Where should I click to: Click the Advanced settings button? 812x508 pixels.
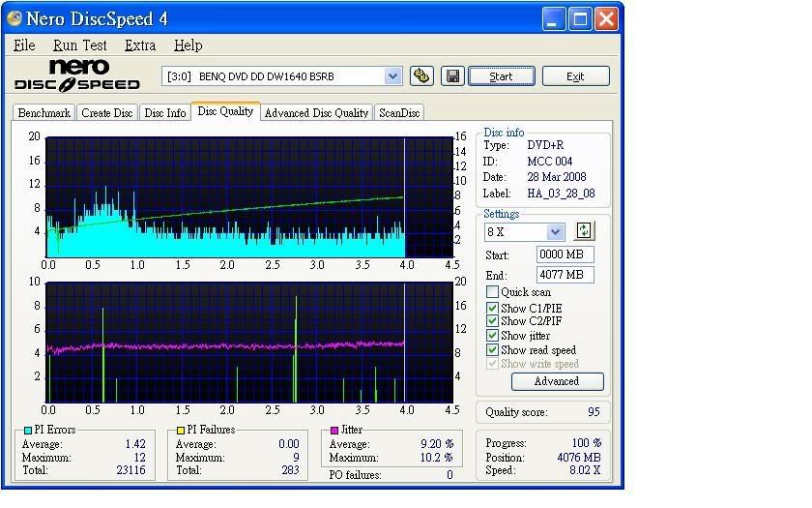pos(557,381)
